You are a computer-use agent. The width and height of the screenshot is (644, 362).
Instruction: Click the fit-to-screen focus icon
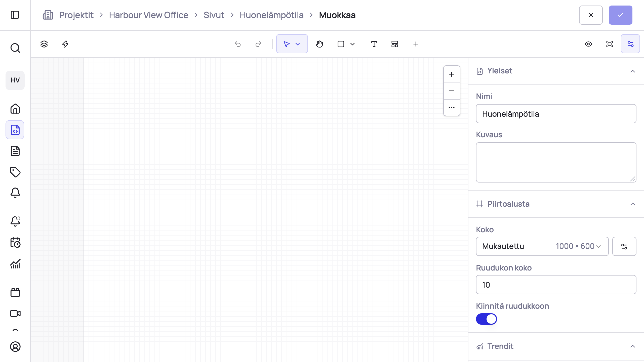click(610, 44)
